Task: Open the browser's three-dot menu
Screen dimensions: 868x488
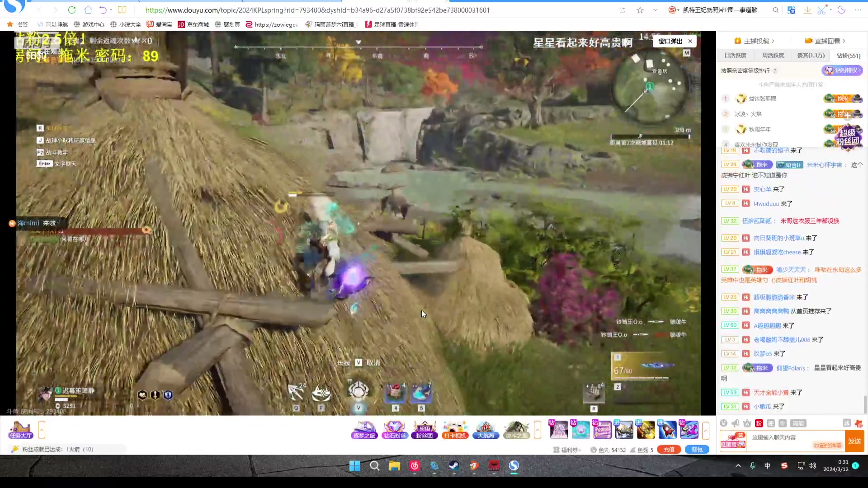Action: click(858, 10)
